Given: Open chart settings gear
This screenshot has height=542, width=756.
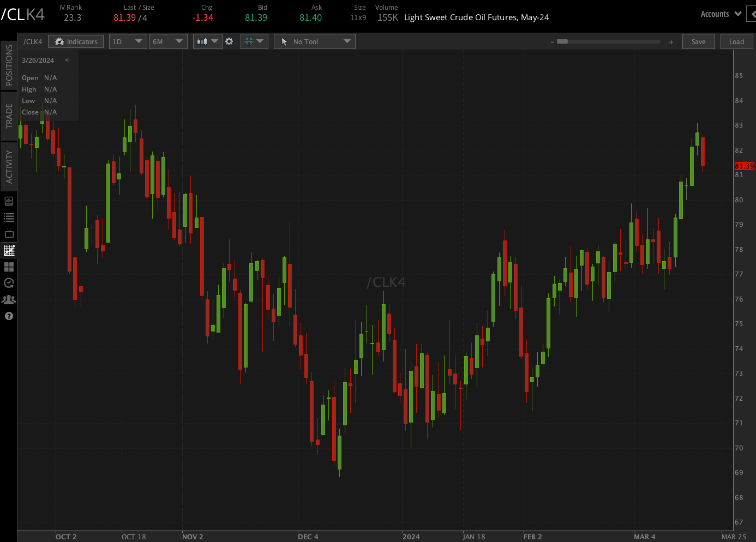Looking at the screenshot, I should [x=229, y=41].
